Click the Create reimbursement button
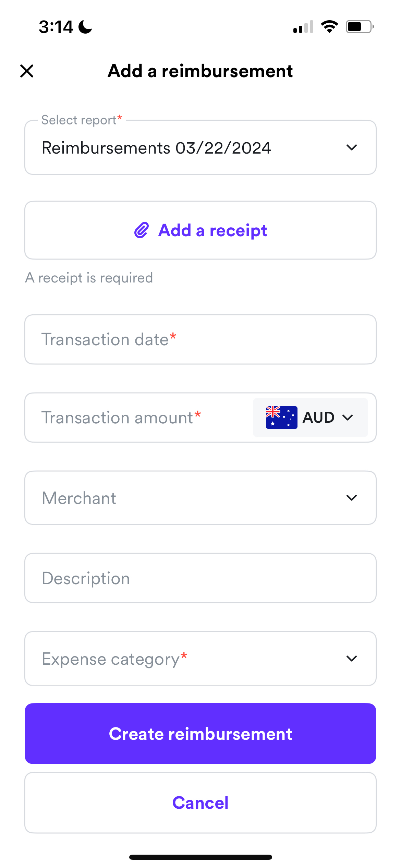Viewport: 401px width, 868px height. (x=200, y=734)
